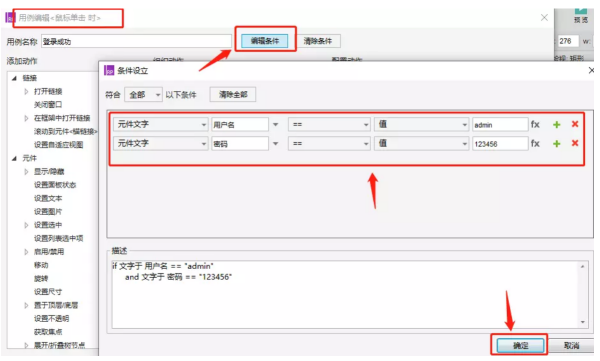Select the 关闭窗口 action
This screenshot has width=600, height=361.
point(48,105)
